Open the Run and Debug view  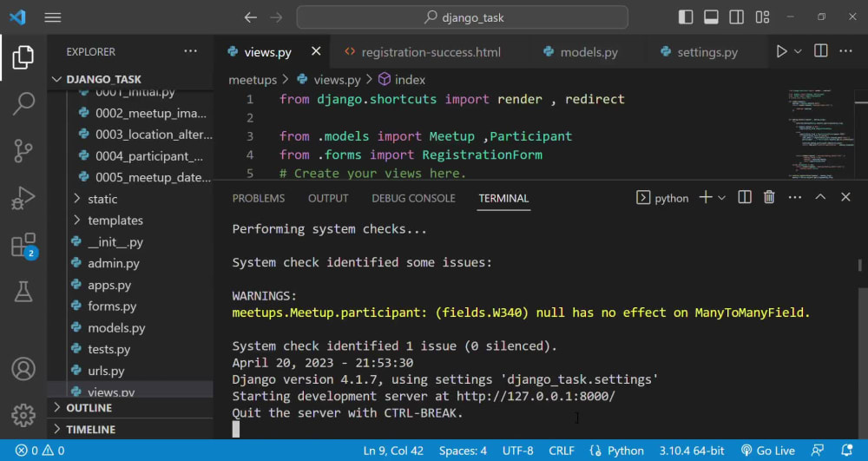(23, 198)
